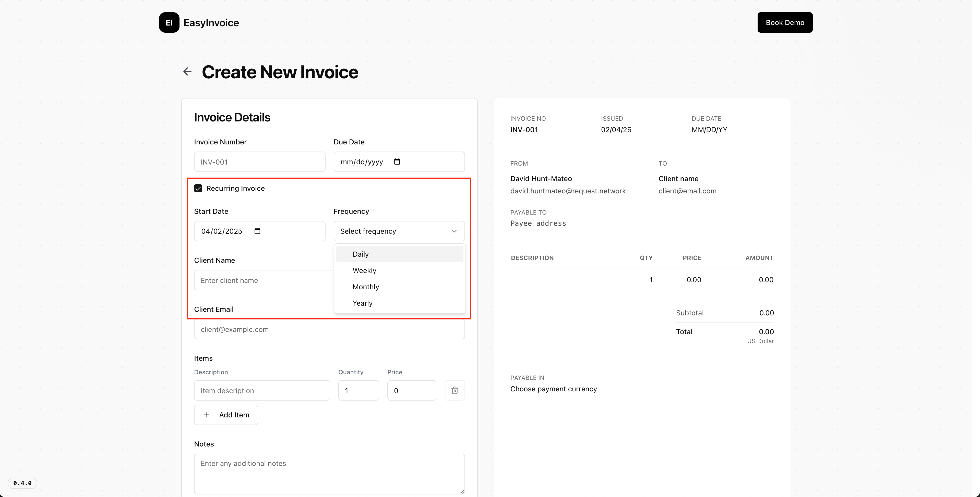The image size is (980, 497).
Task: Click the Item description field
Action: (262, 390)
